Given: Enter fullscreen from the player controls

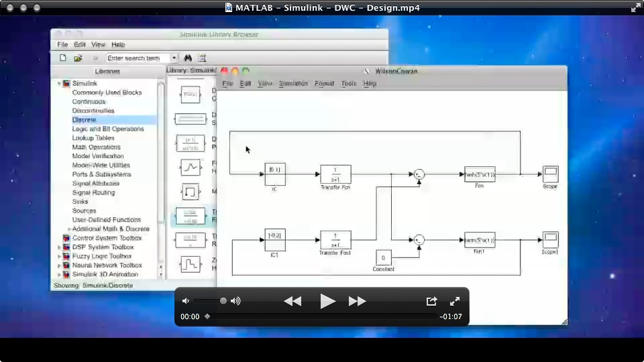Looking at the screenshot, I should click(454, 302).
